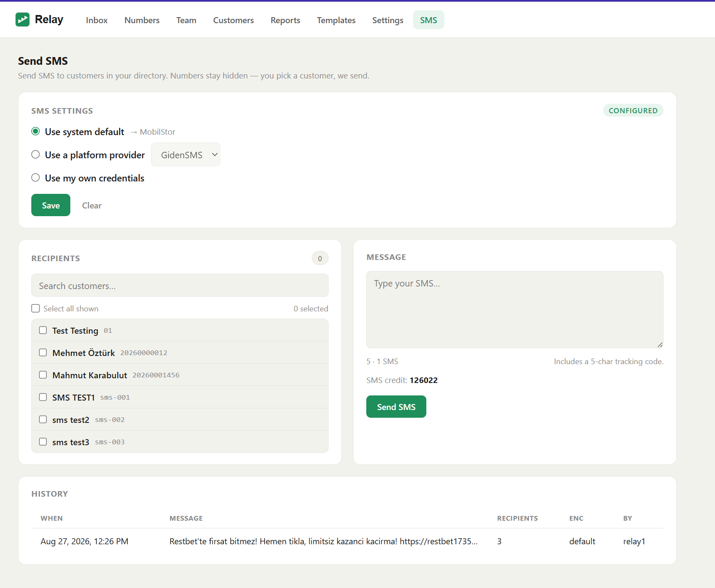Open the Settings tab
Screen dimensions: 715x588
click(x=388, y=20)
